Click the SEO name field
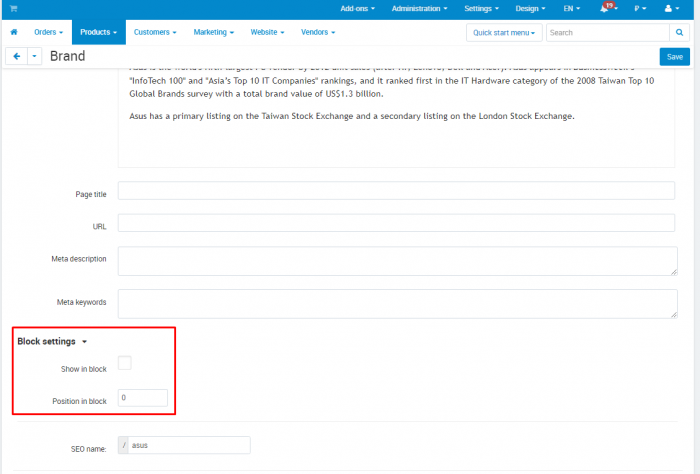This screenshot has height=474, width=700. (x=189, y=445)
